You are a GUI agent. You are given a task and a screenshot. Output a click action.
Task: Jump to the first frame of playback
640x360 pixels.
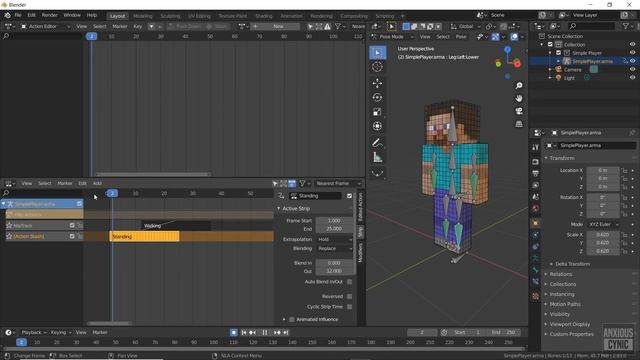point(244,333)
